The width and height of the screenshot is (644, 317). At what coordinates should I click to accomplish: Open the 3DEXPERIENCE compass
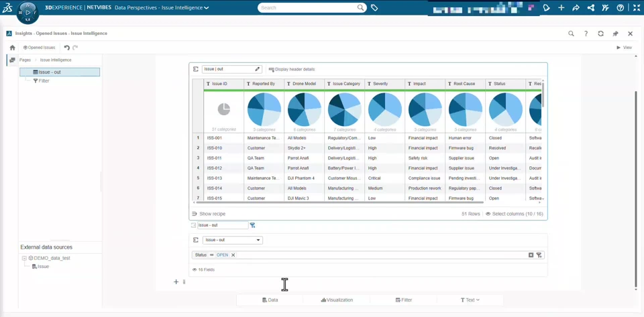pyautogui.click(x=28, y=12)
